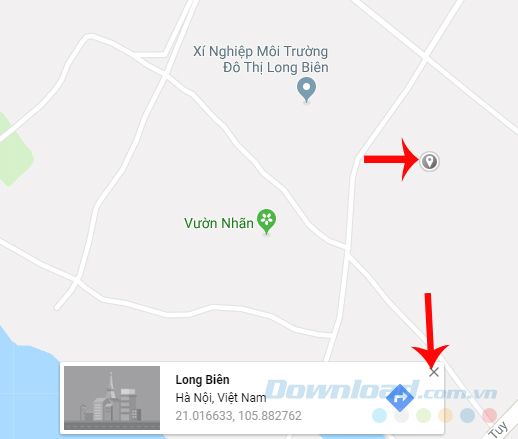Click the bold Long Biên card title
518x439 pixels.
(x=202, y=380)
